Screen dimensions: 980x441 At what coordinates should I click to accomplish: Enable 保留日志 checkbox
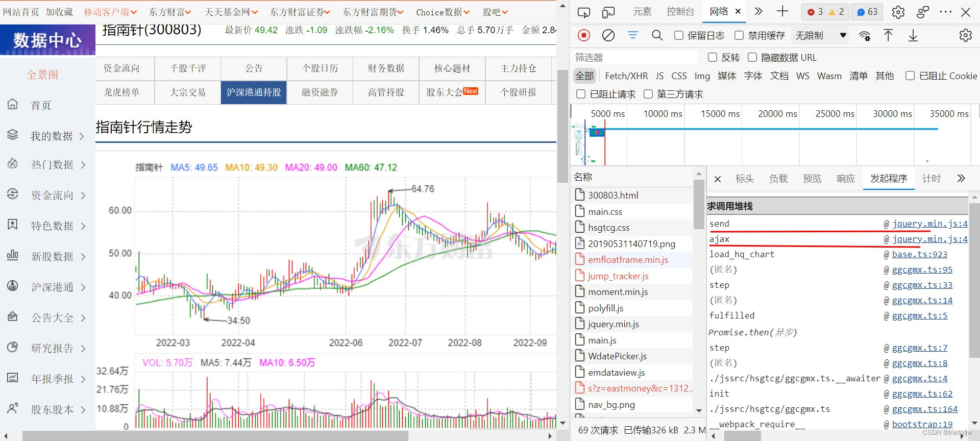pyautogui.click(x=679, y=35)
